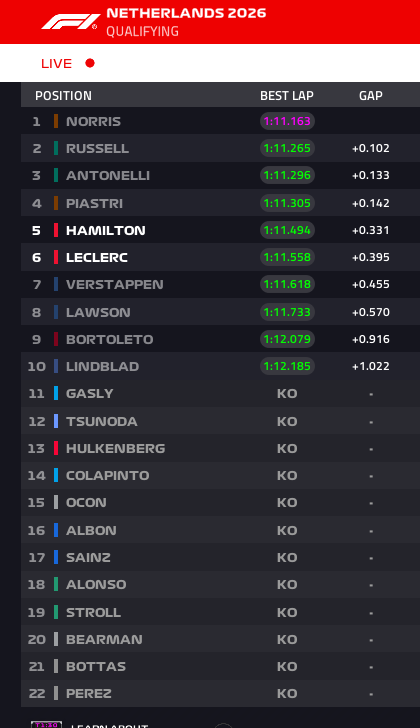The height and width of the screenshot is (728, 420).
Task: Click the red LIVE indicator dot
Action: [90, 63]
